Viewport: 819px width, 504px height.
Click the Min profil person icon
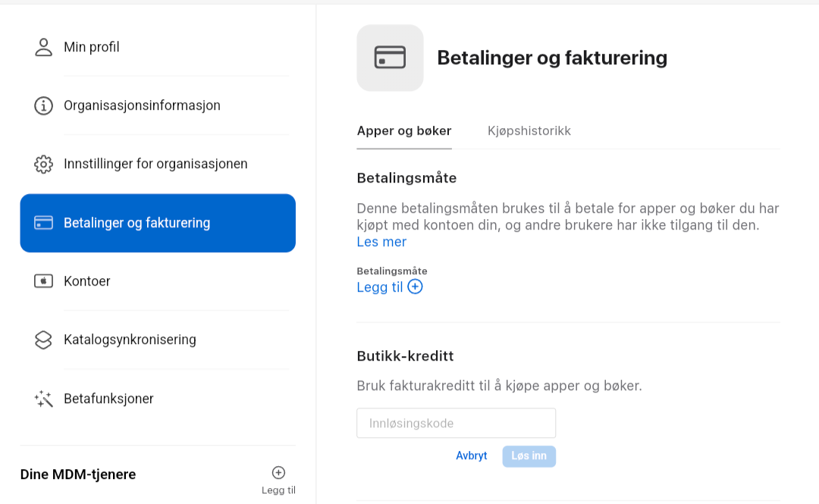coord(43,47)
